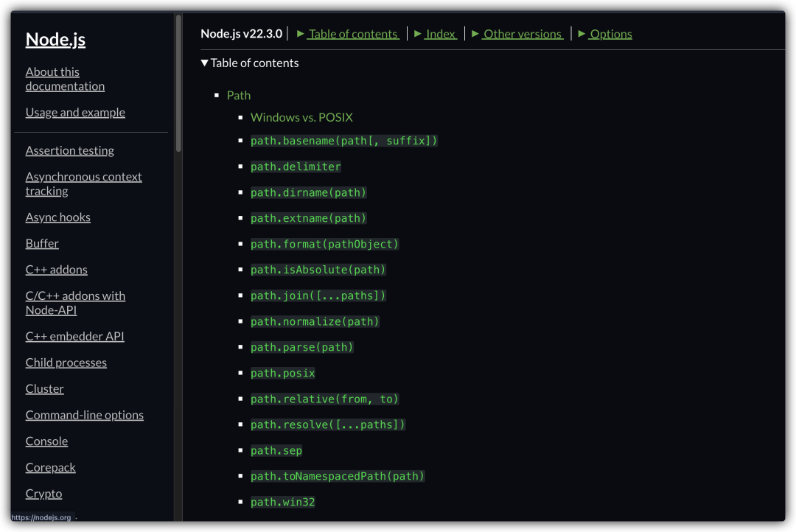Jump to Windows vs. POSIX section
The height and width of the screenshot is (532, 796).
pyautogui.click(x=301, y=117)
